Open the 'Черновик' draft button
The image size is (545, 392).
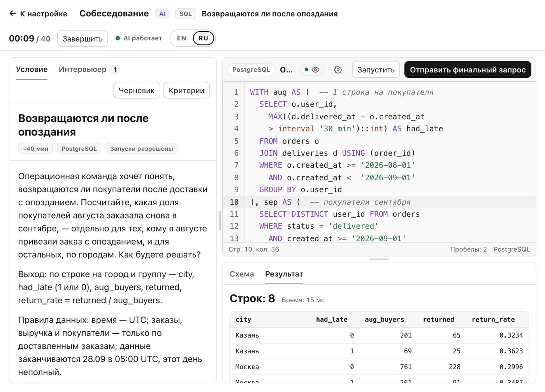[137, 90]
